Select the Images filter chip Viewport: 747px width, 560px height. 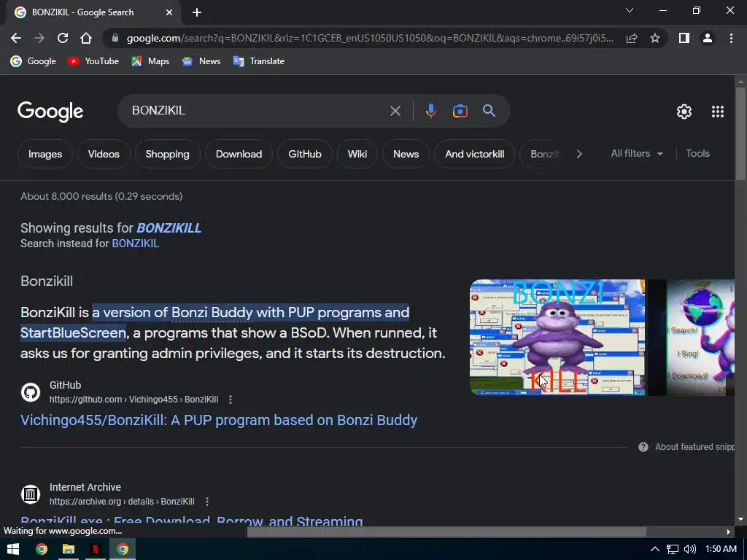(45, 154)
